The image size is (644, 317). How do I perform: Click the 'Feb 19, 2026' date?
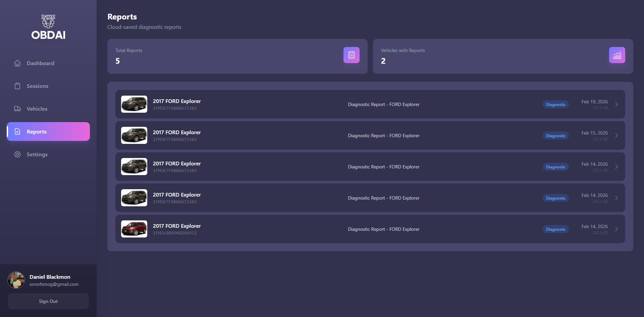tap(595, 102)
